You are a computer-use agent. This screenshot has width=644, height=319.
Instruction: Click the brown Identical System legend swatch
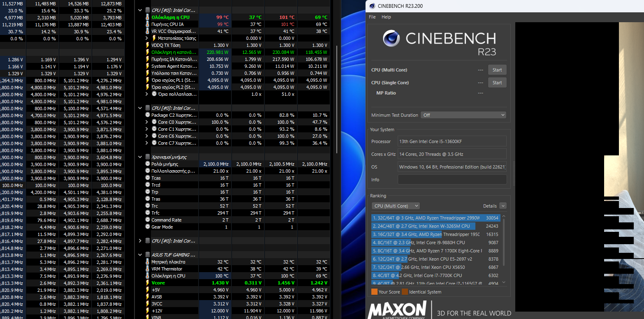pyautogui.click(x=405, y=292)
